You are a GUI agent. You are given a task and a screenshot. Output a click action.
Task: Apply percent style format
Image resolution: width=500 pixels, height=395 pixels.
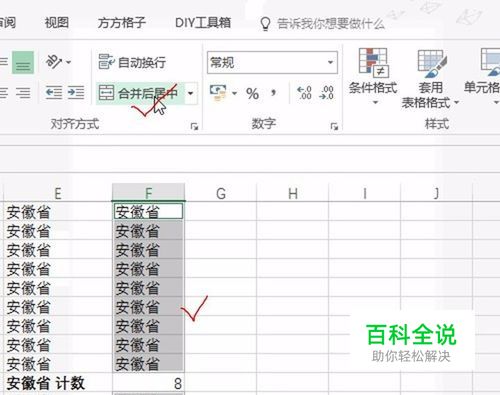[252, 93]
